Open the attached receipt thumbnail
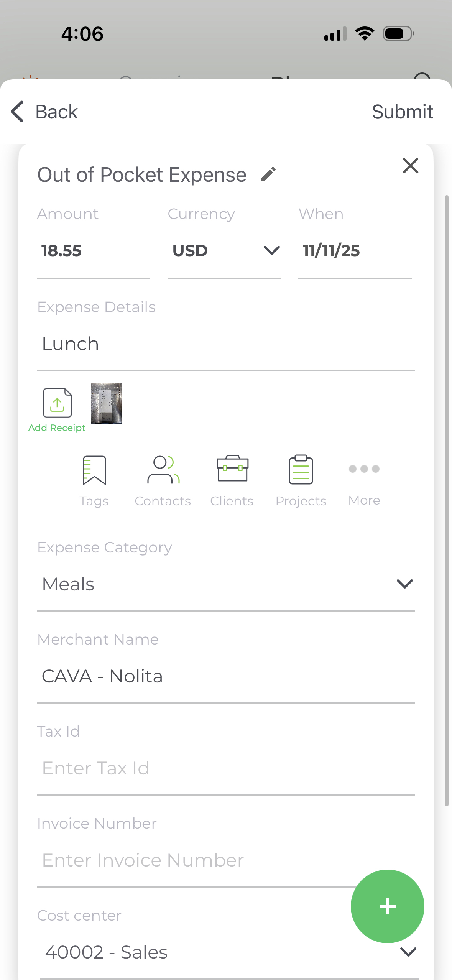 [106, 403]
